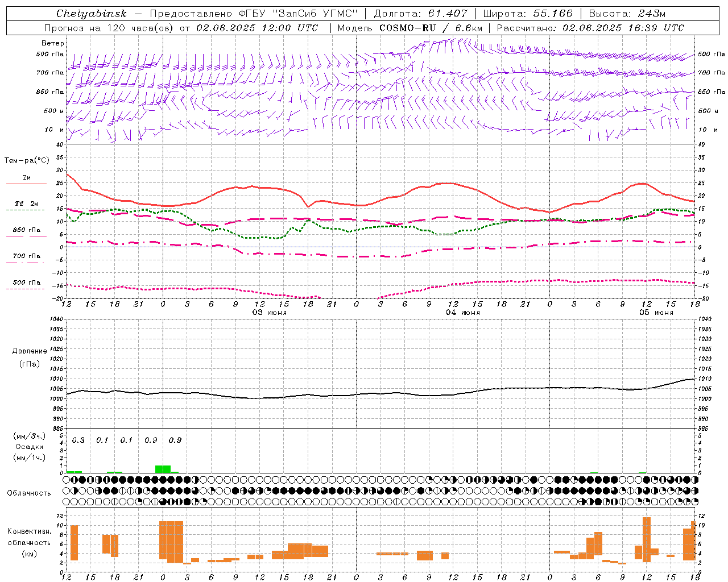This screenshot has width=728, height=582.
Task: Click the longitude value 61.407
Action: click(x=448, y=14)
